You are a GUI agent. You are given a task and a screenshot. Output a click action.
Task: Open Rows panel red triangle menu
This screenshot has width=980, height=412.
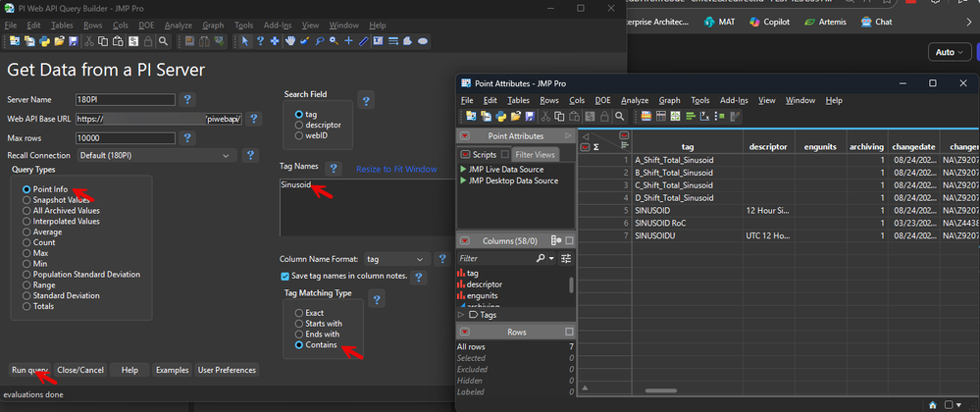(464, 332)
